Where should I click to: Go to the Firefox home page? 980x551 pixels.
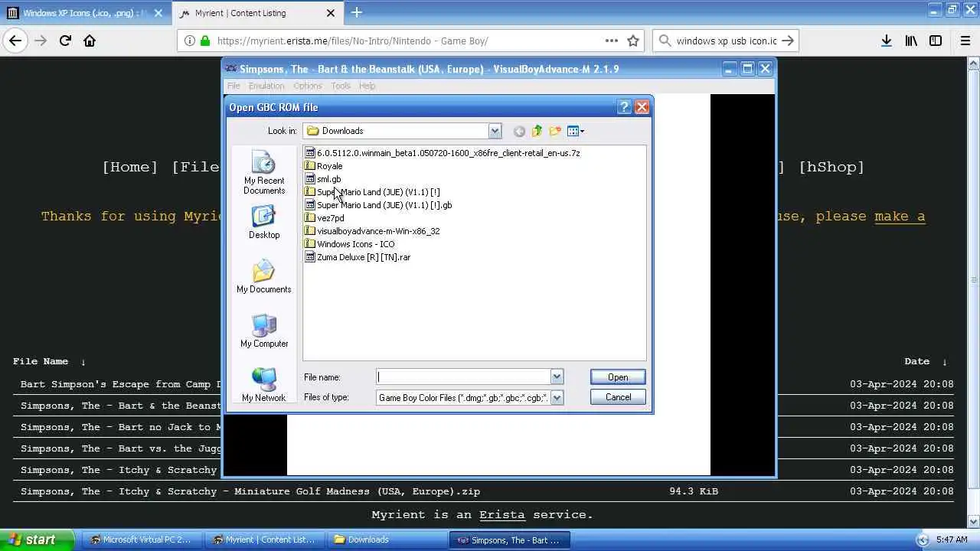pyautogui.click(x=90, y=41)
